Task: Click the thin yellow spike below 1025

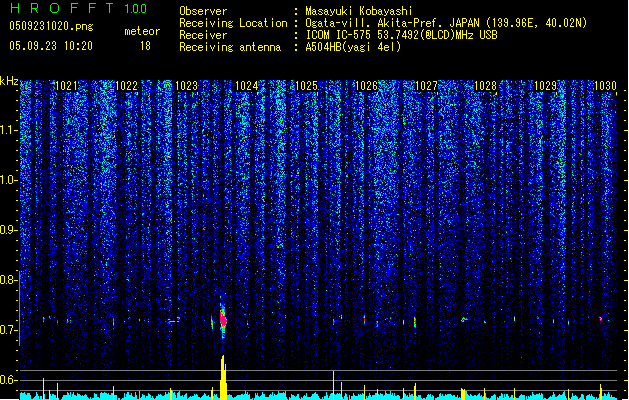Action: [333, 385]
